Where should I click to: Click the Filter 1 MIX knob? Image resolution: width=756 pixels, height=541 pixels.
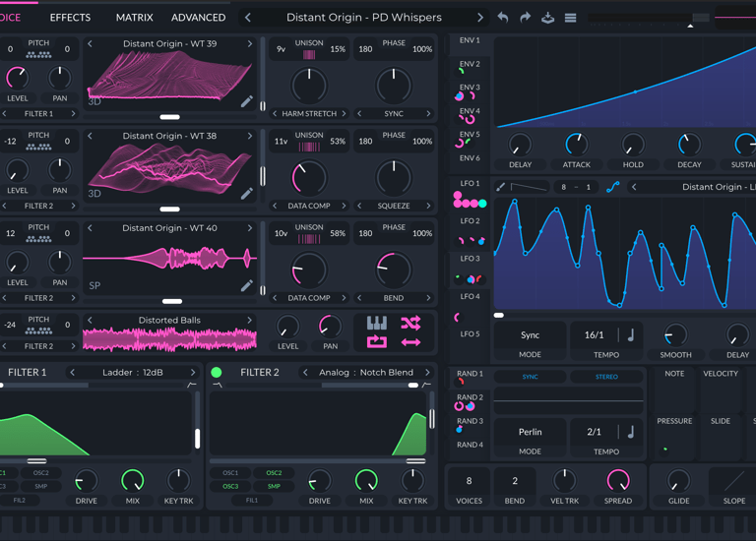[132, 480]
